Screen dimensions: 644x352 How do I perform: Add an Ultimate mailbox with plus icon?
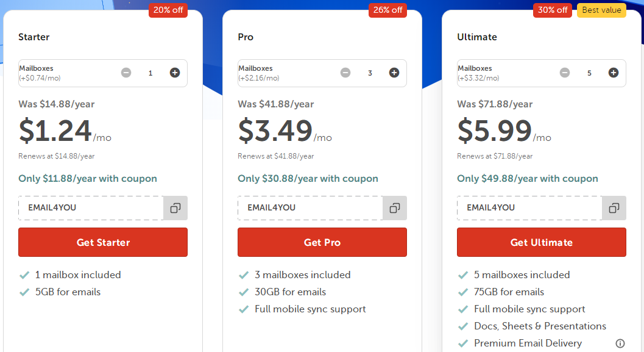(614, 73)
